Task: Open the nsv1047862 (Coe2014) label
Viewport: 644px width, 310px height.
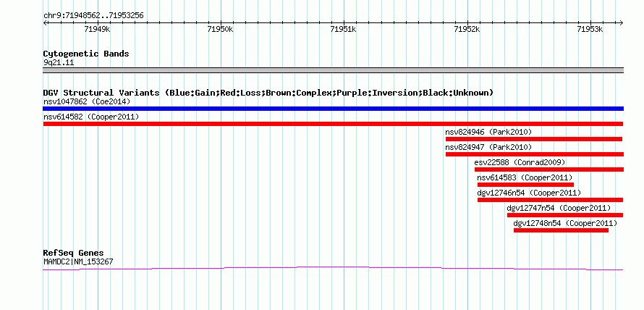Action: pyautogui.click(x=87, y=101)
